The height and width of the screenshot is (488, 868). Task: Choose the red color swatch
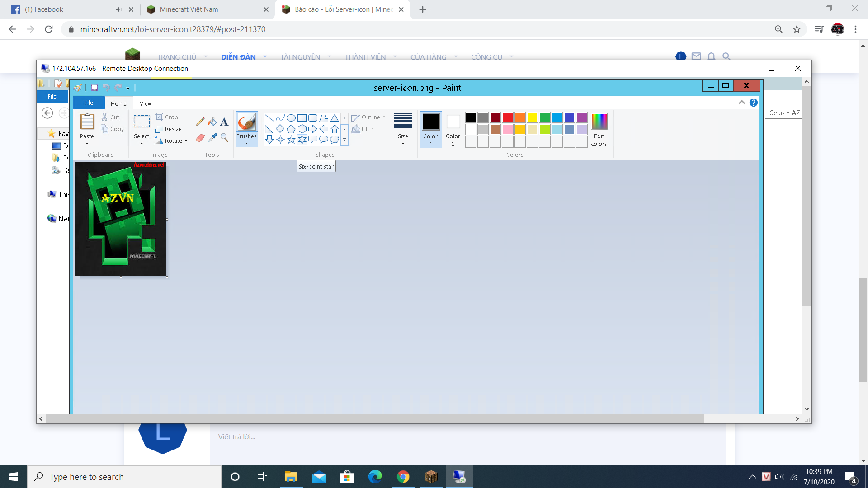pyautogui.click(x=508, y=117)
